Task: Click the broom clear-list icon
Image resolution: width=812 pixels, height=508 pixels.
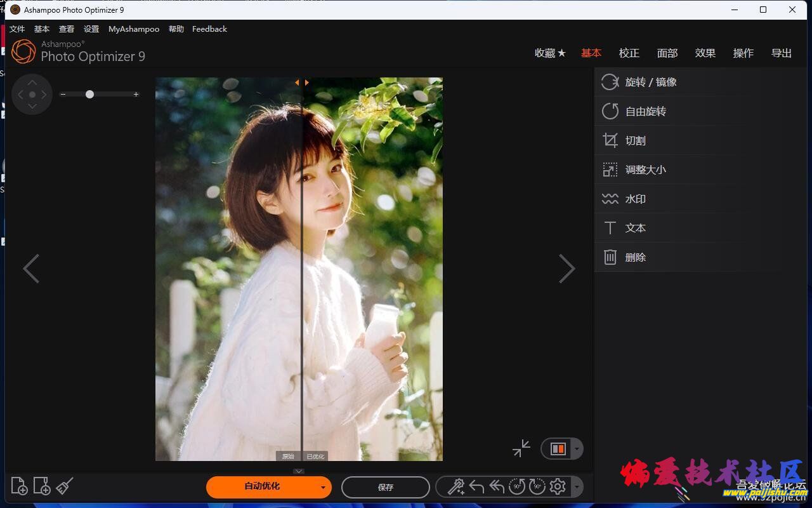Action: pyautogui.click(x=64, y=486)
